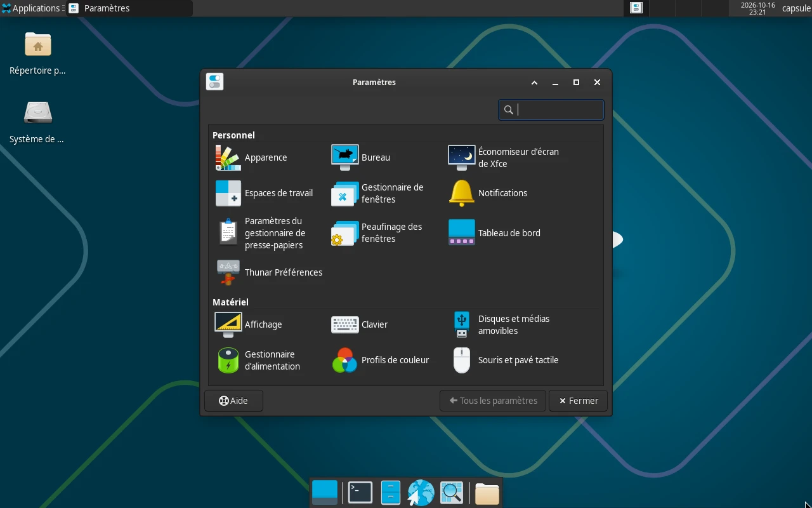Select the Répertoire personnel desktop icon
Image resolution: width=812 pixels, height=508 pixels.
pyautogui.click(x=38, y=54)
